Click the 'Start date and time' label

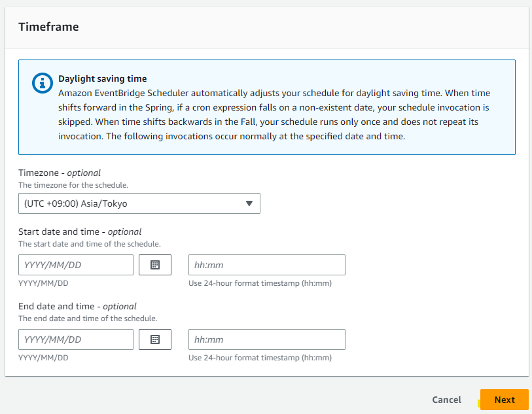[x=80, y=232]
